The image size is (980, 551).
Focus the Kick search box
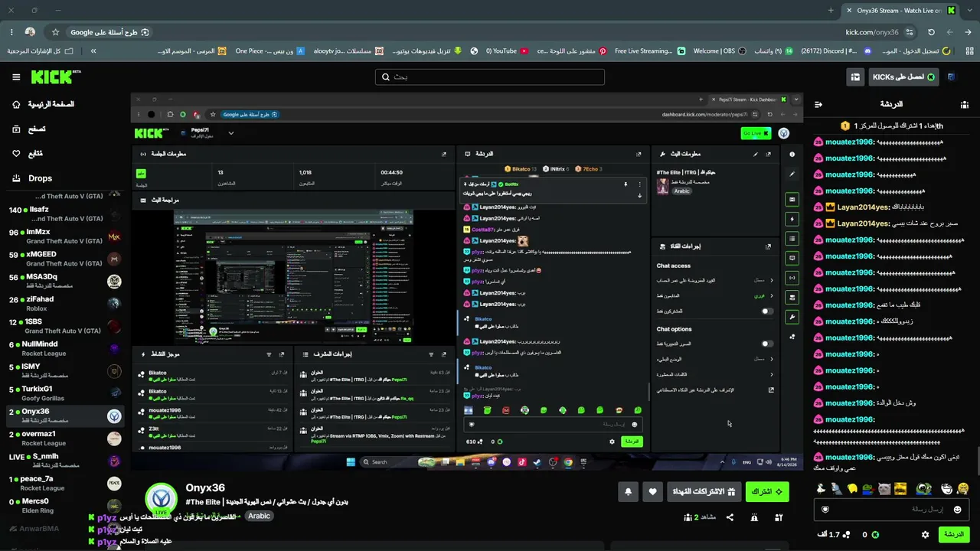[x=490, y=77]
